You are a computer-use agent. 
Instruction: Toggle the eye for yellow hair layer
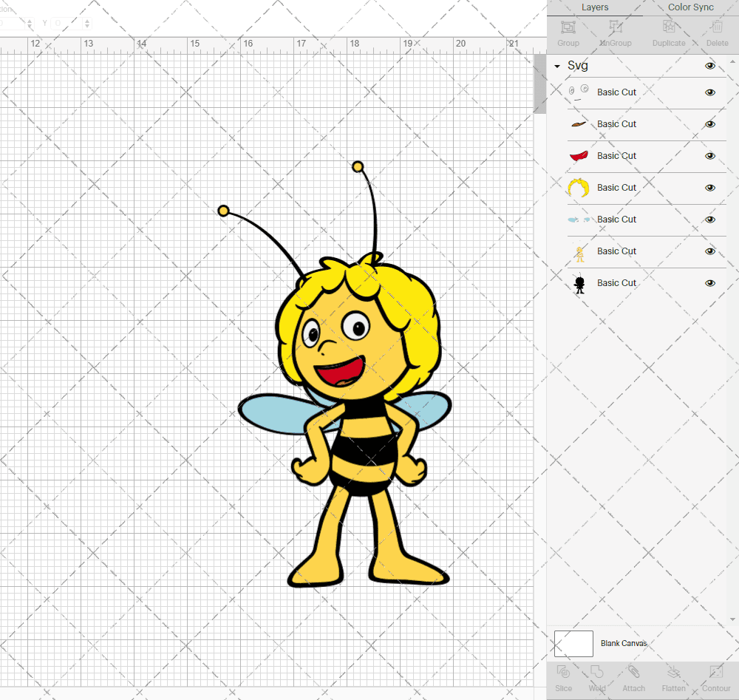pos(709,188)
